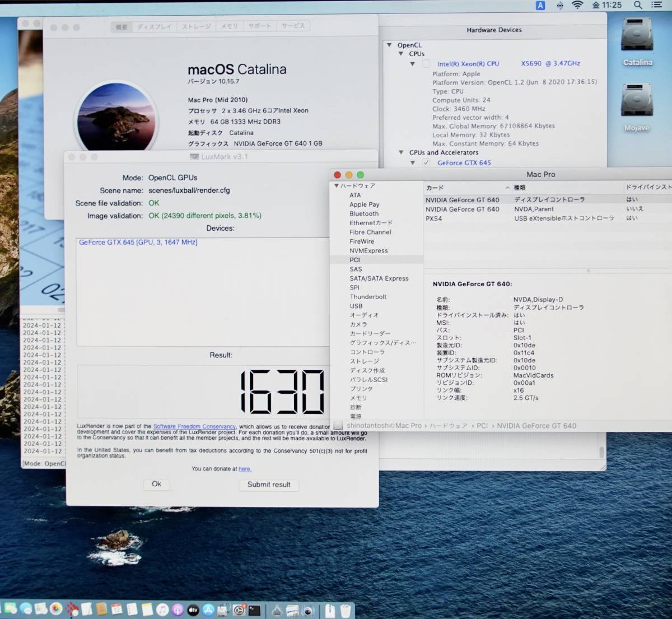Uncheck the Intel Xeon CPU OpenCL device
The height and width of the screenshot is (619, 672).
tap(426, 63)
